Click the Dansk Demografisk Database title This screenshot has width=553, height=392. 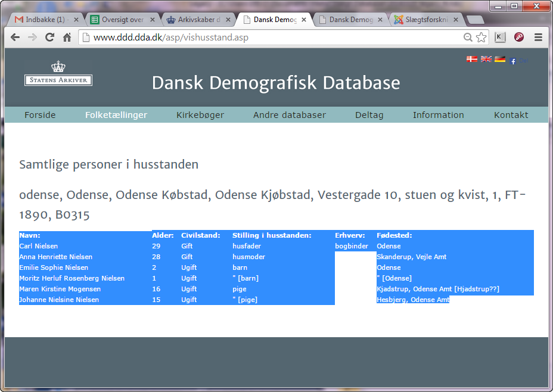pos(276,83)
